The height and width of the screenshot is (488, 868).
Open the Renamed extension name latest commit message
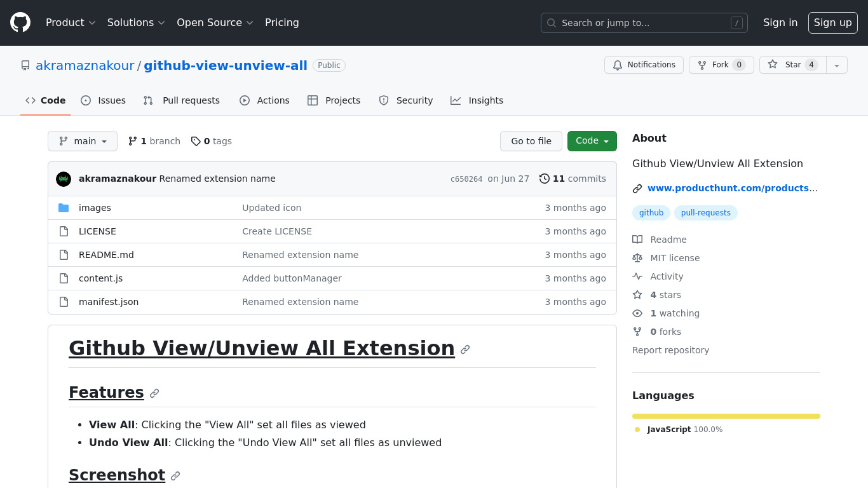click(x=217, y=179)
